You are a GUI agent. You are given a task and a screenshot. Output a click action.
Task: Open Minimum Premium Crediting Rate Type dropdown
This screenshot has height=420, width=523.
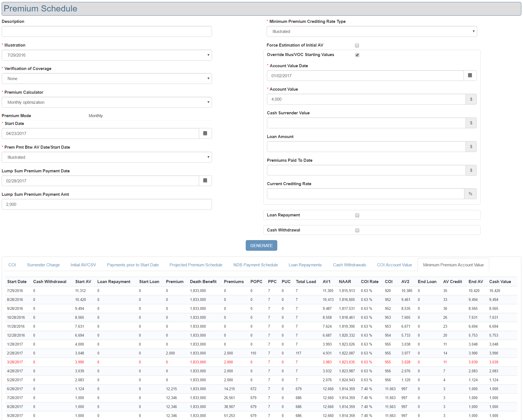click(x=372, y=32)
